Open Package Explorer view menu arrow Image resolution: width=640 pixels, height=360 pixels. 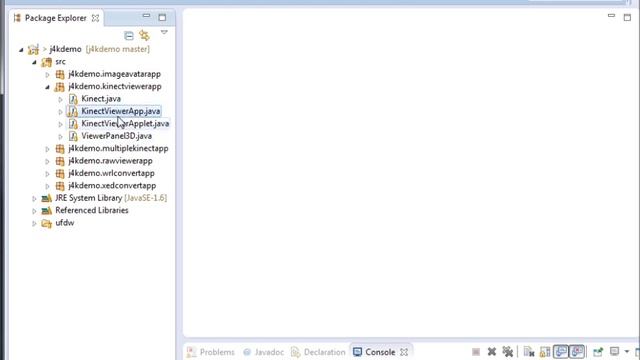point(164,32)
